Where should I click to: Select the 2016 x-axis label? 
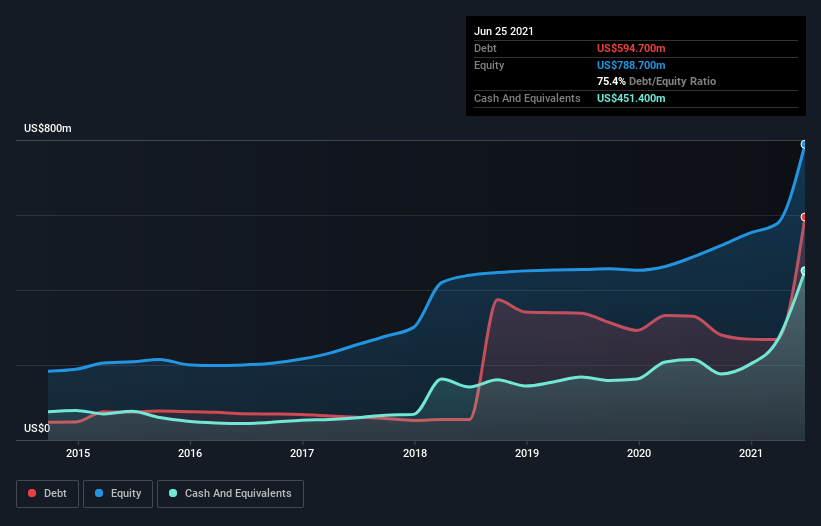(x=190, y=453)
